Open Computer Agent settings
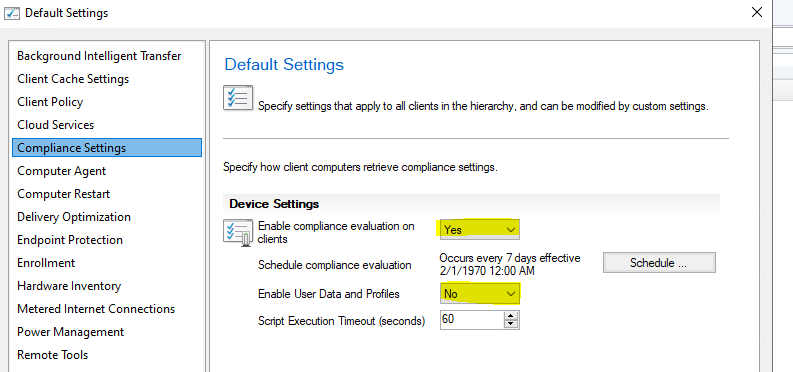 (x=62, y=171)
